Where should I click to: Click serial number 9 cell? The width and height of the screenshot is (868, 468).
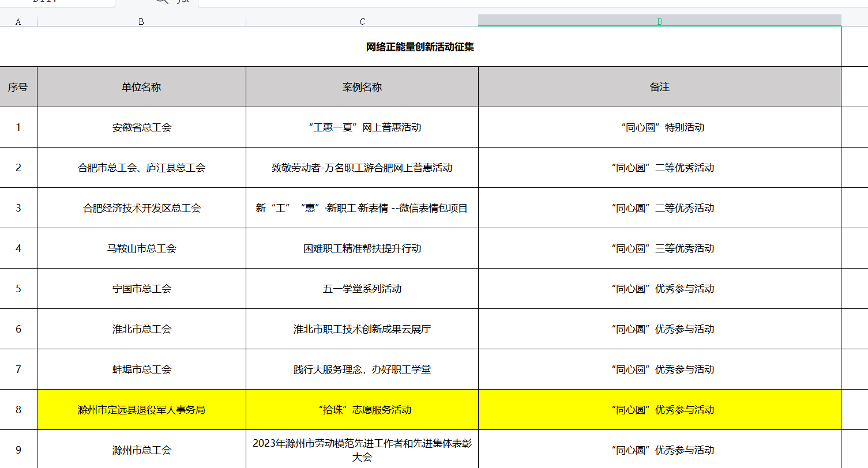pos(18,450)
